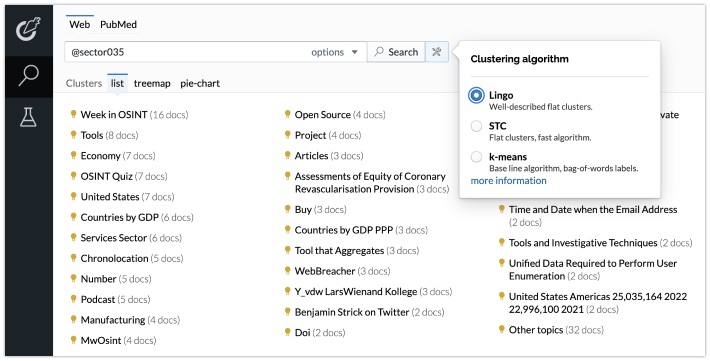Click the lightbulb icon beside Doi
The width and height of the screenshot is (710, 361).
coord(287,332)
